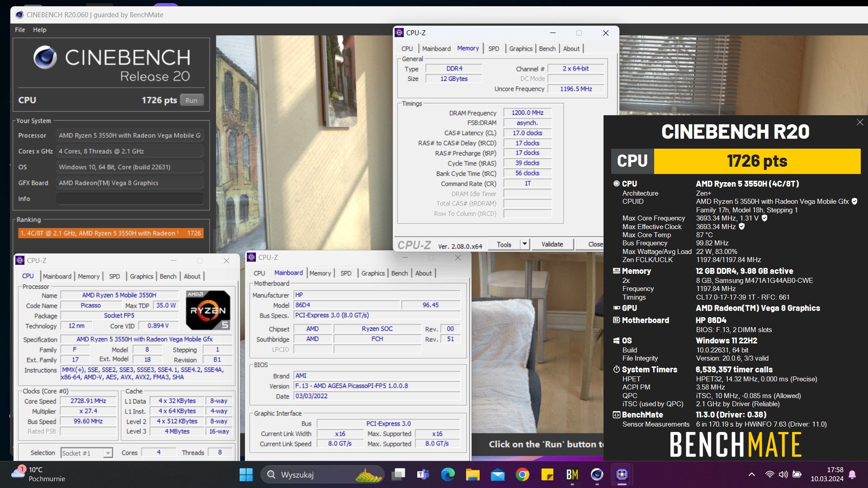Click Uncore Frequency value 1196.5 MHz
Viewport: 868px width, 488px height.
pyautogui.click(x=576, y=89)
